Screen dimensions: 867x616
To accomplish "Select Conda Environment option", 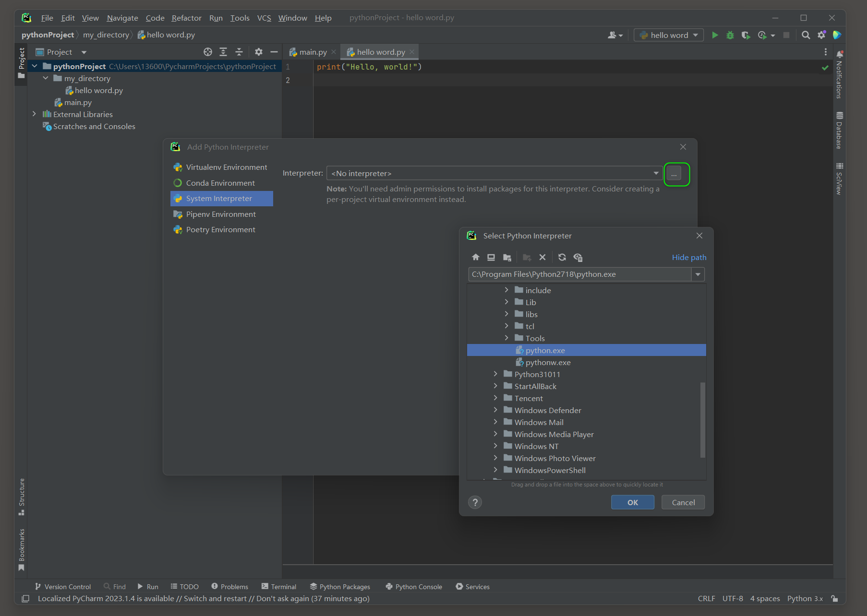I will 222,183.
